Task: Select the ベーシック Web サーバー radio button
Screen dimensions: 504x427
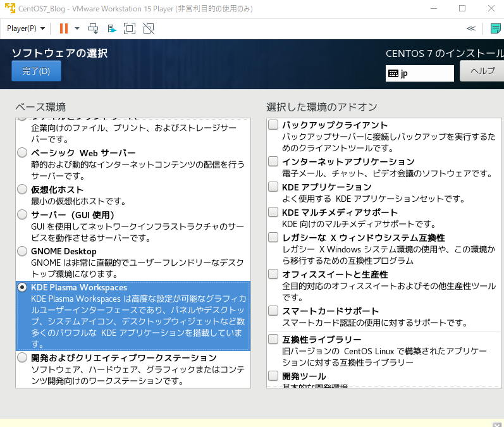Action: [x=22, y=152]
